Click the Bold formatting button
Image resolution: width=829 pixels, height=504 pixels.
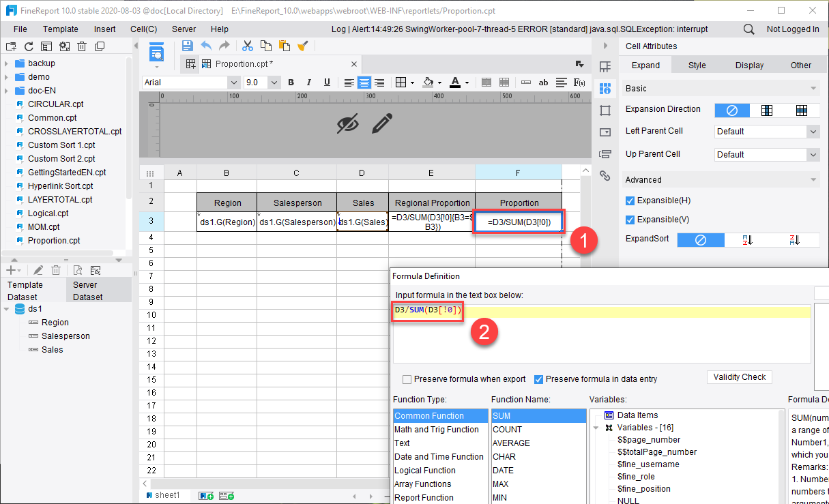pos(291,83)
